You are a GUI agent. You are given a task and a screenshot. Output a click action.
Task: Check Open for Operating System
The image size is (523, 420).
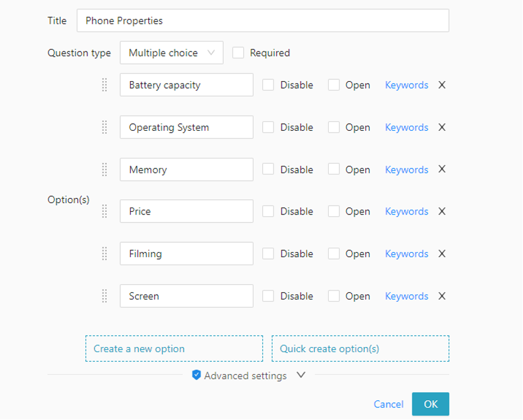(x=334, y=127)
